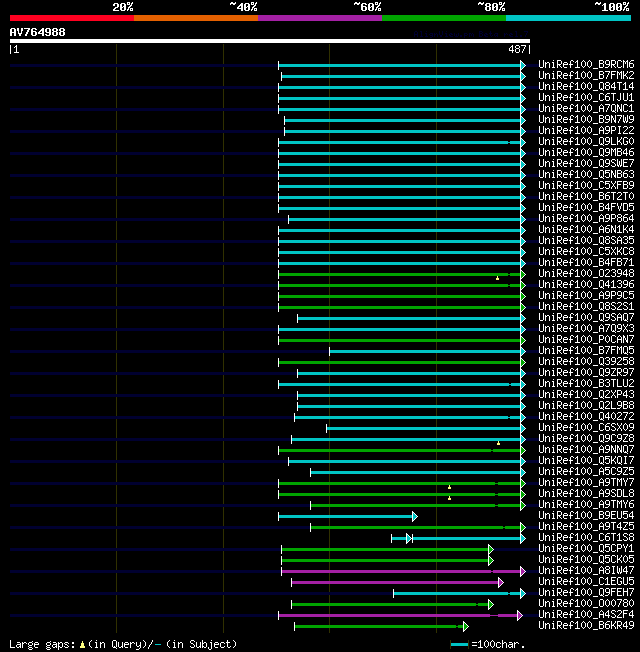The width and height of the screenshot is (640, 652).
Task: Select the UniRef100_P0CAN7 label
Action: tap(586, 339)
